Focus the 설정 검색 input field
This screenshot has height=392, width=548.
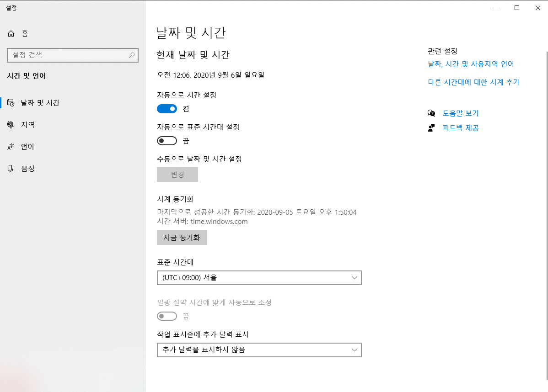(73, 55)
